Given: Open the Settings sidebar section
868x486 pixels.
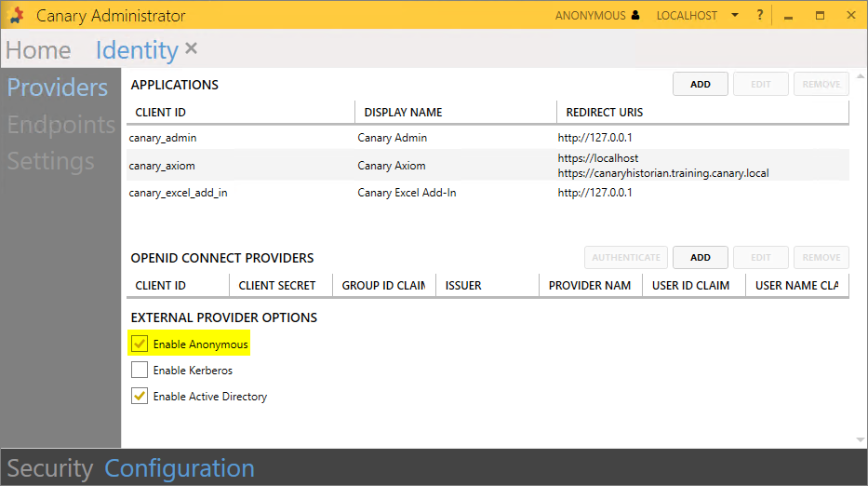Looking at the screenshot, I should click(x=51, y=161).
